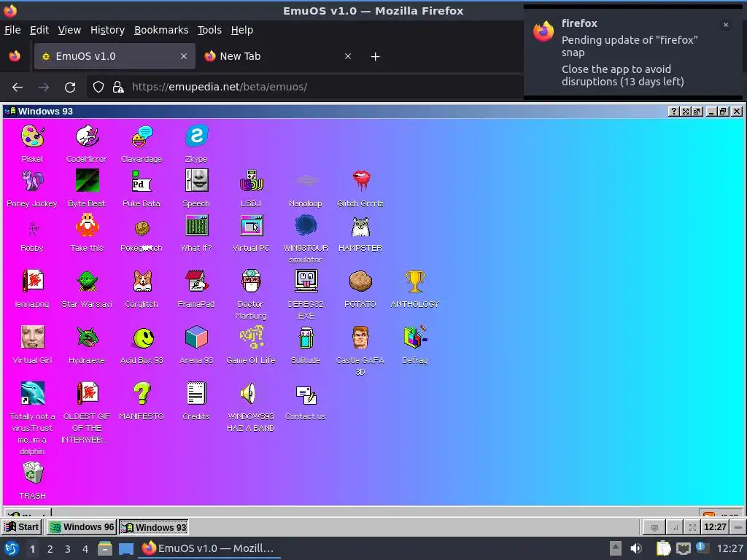Launch the FramaPad icon
747x560 pixels.
[x=196, y=282]
